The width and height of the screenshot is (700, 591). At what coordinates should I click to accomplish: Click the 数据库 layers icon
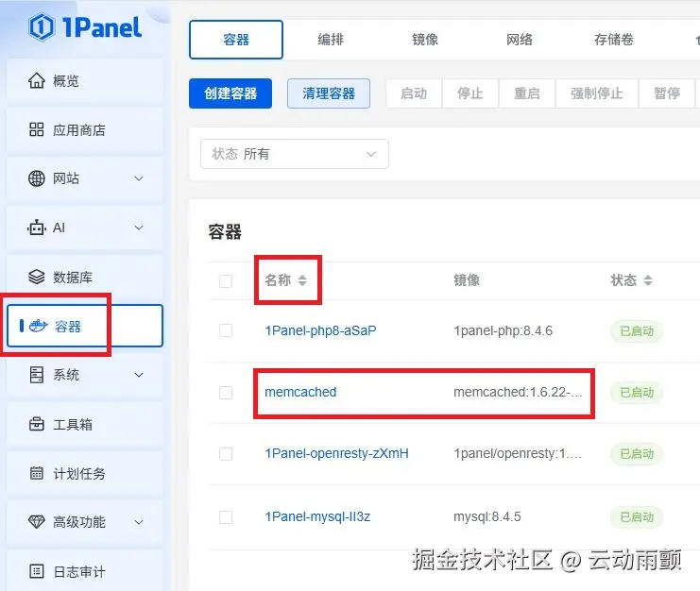coord(37,277)
